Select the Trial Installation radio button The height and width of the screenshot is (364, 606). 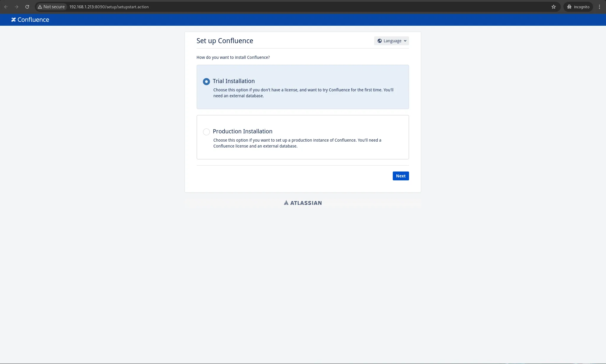point(206,81)
